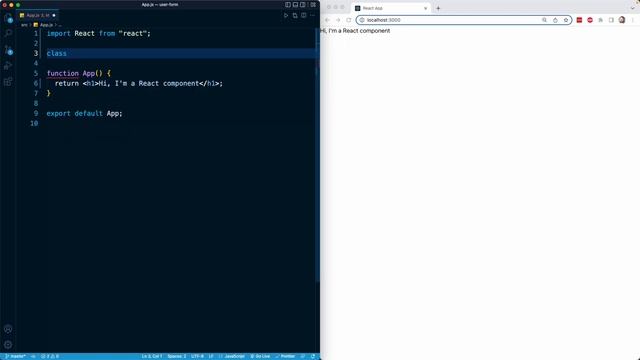The height and width of the screenshot is (360, 640).
Task: Click the share icon in the address bar
Action: tap(555, 20)
